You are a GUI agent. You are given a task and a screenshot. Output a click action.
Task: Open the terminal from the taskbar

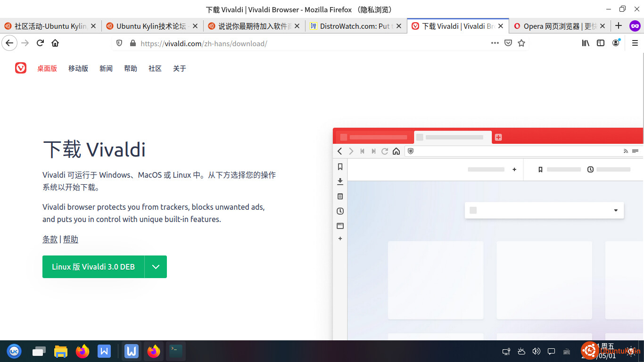coord(176,351)
